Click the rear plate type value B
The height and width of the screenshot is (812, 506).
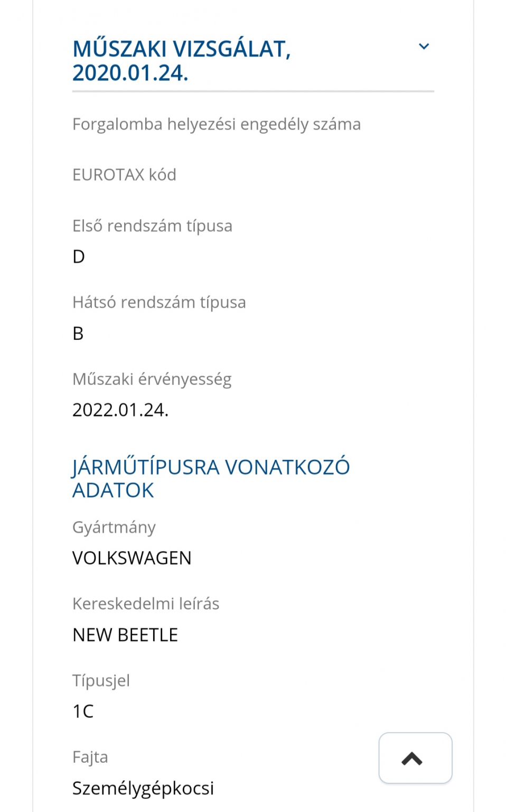point(78,334)
